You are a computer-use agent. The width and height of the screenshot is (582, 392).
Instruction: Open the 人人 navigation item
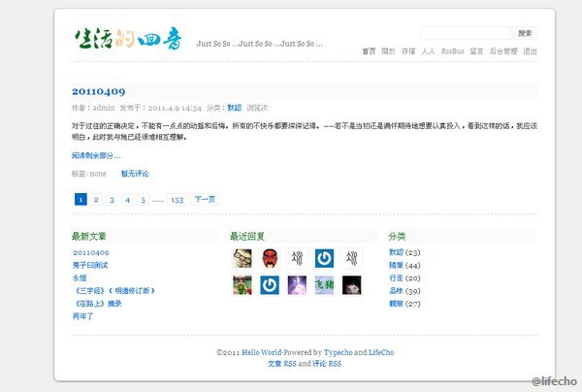(429, 51)
